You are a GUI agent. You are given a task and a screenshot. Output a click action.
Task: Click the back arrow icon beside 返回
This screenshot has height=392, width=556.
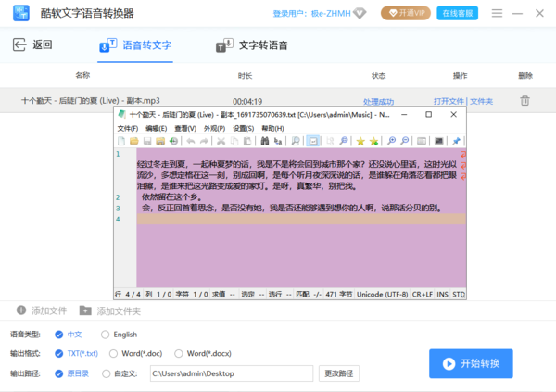(19, 44)
